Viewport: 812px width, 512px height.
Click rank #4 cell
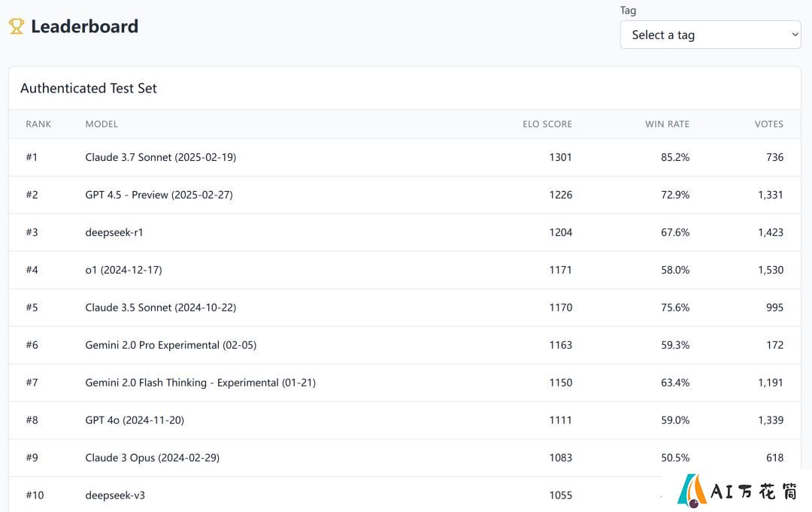(x=32, y=270)
